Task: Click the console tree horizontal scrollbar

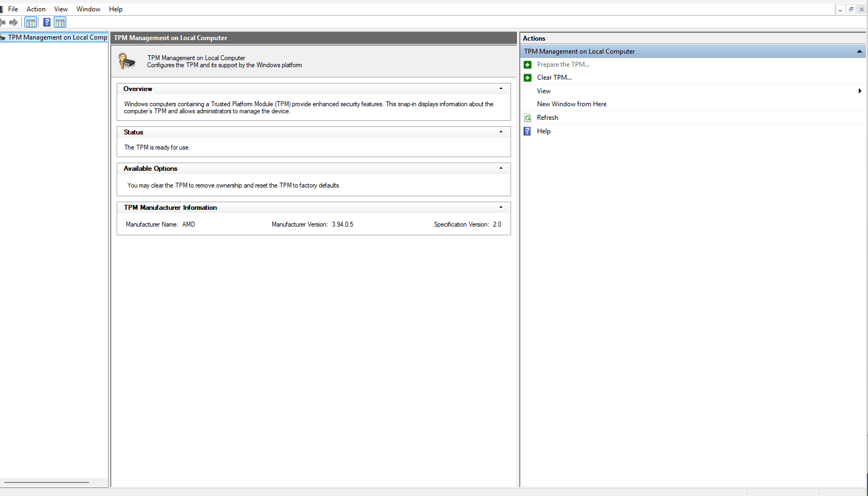Action: click(x=47, y=482)
